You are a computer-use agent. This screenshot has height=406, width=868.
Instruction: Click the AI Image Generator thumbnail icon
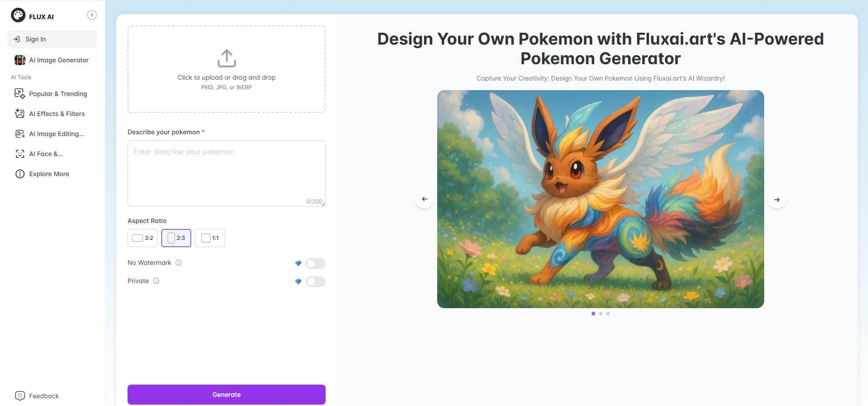click(x=20, y=60)
